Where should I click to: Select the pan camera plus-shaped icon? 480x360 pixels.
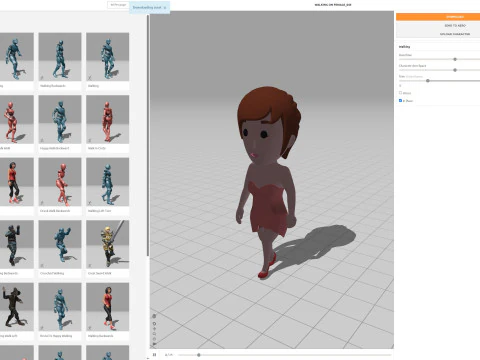(x=154, y=329)
